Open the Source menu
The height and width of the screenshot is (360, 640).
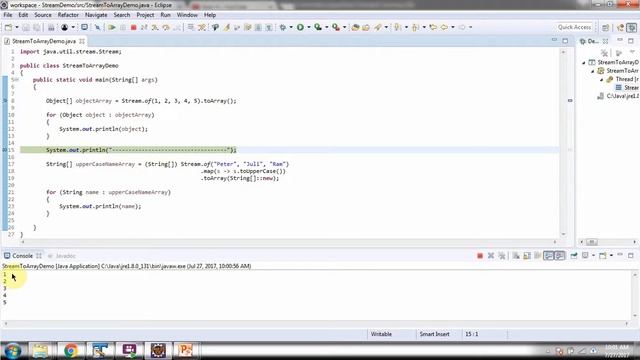pyautogui.click(x=43, y=15)
